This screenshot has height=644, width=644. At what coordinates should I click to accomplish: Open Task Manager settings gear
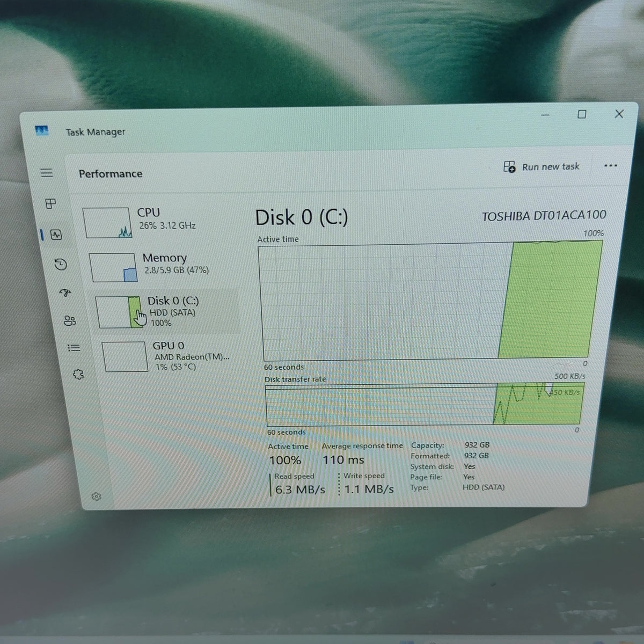point(97,496)
